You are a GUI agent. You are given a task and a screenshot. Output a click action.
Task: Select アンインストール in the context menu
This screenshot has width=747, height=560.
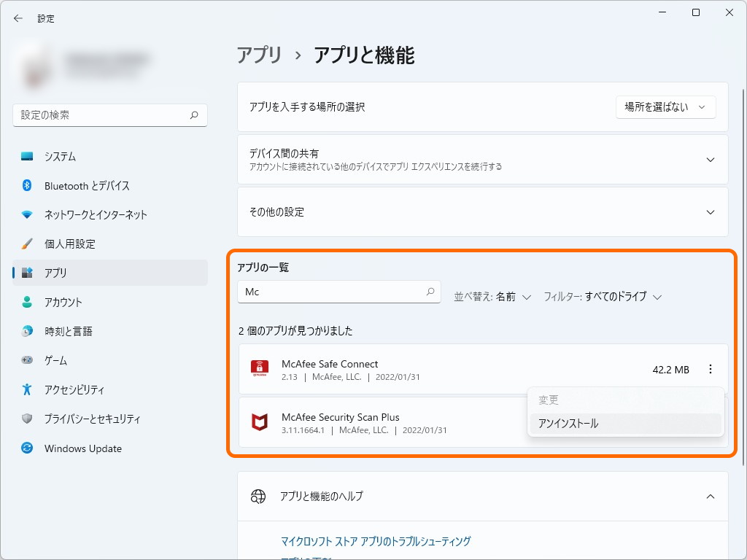coord(569,422)
